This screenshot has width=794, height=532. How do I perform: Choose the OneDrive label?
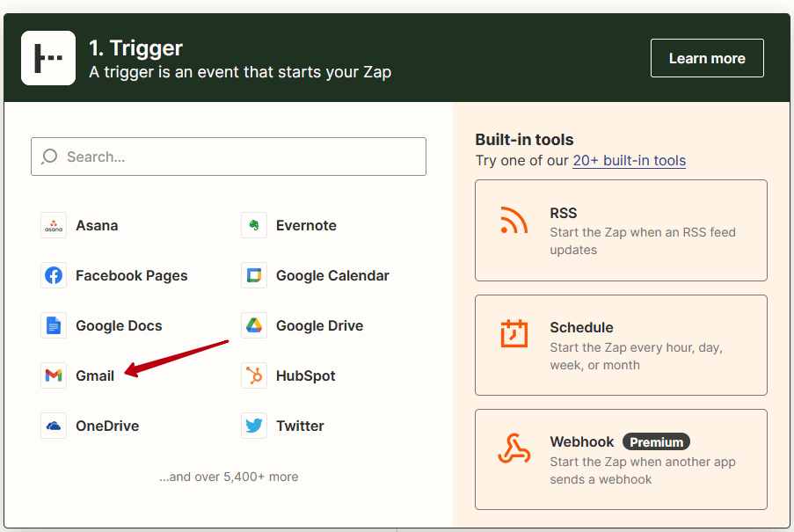107,426
